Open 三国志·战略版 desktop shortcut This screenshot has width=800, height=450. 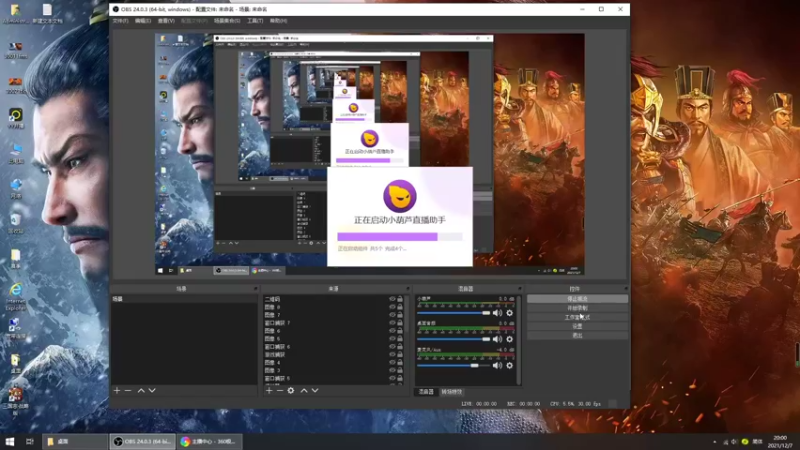point(16,402)
